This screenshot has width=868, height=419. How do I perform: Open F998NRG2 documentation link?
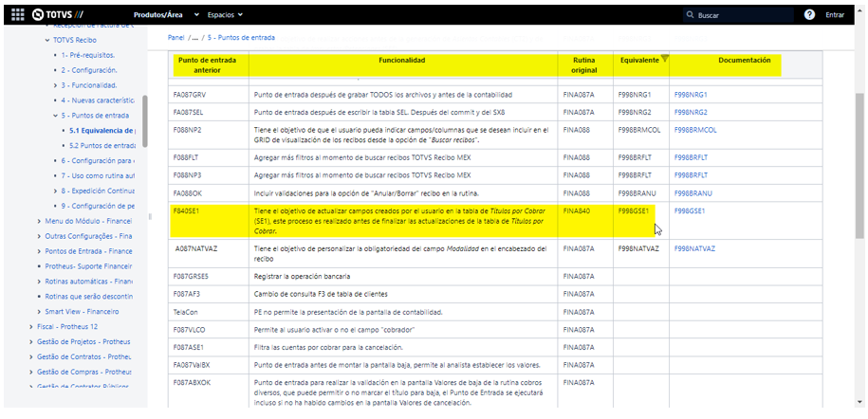(x=691, y=113)
